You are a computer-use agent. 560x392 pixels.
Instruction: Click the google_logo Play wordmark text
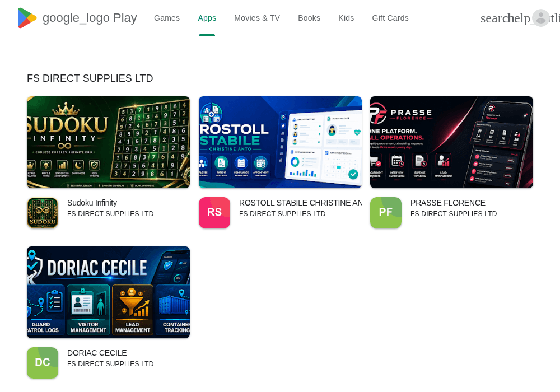click(x=90, y=18)
